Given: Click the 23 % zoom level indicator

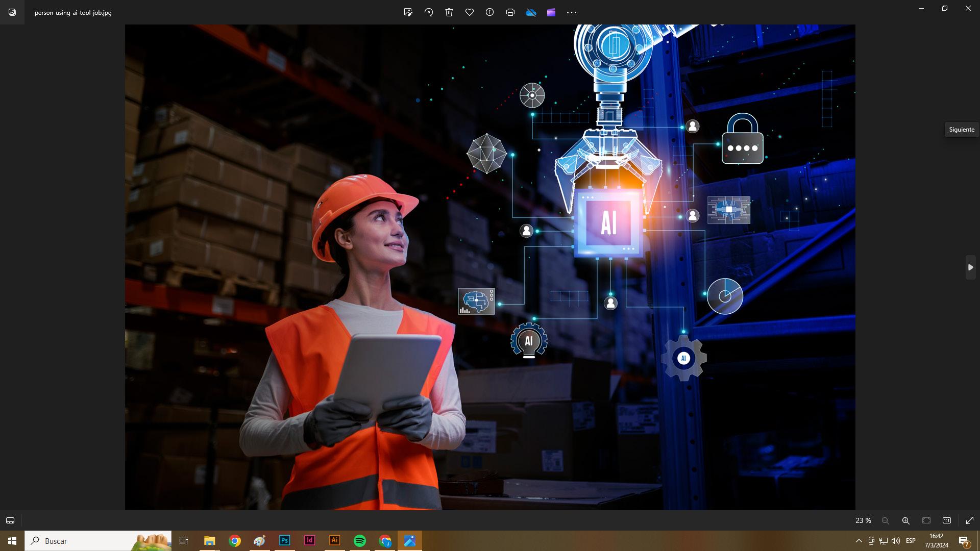Looking at the screenshot, I should coord(863,520).
